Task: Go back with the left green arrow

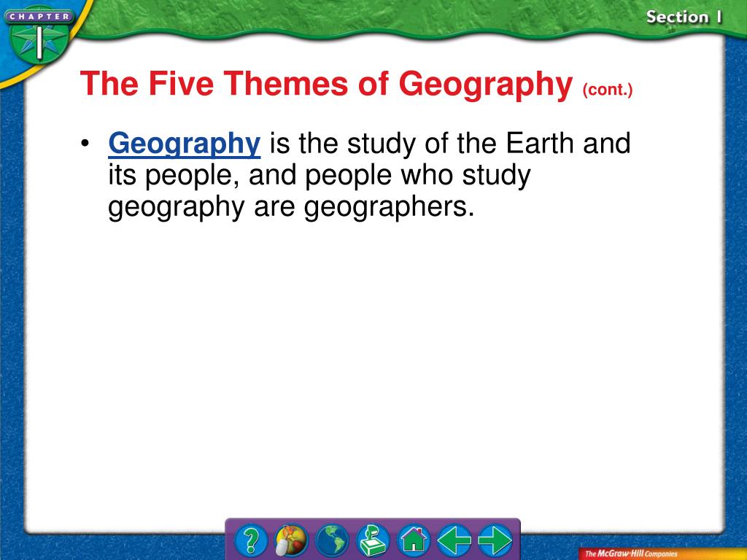Action: (454, 540)
